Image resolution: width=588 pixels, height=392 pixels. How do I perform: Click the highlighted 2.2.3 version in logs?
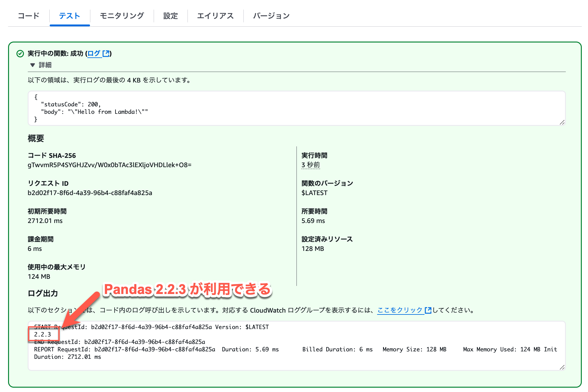(43, 334)
